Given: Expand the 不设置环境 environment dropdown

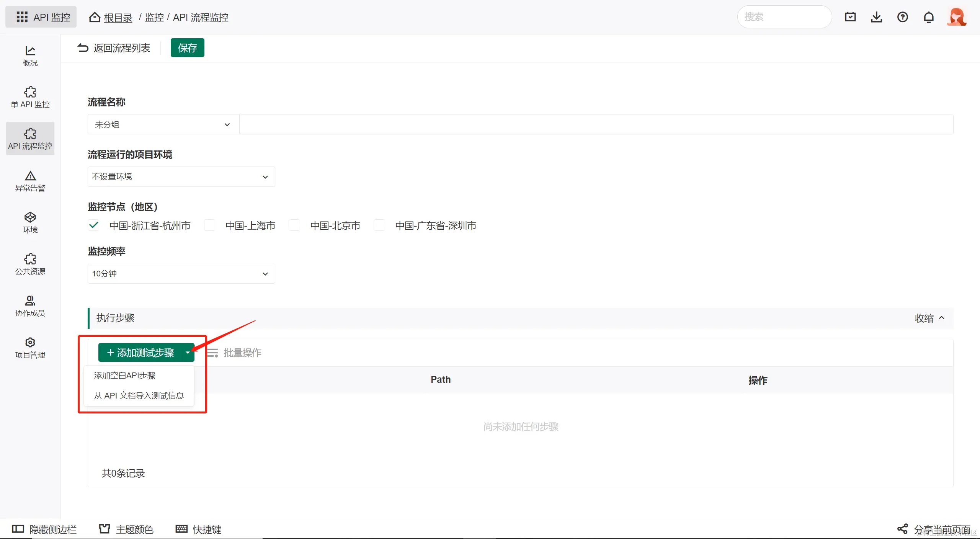Looking at the screenshot, I should [181, 176].
